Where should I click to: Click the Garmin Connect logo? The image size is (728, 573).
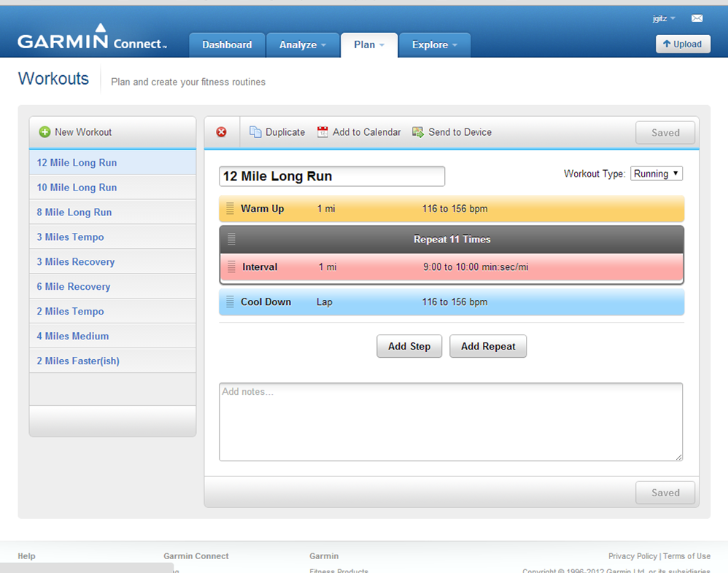pos(92,36)
